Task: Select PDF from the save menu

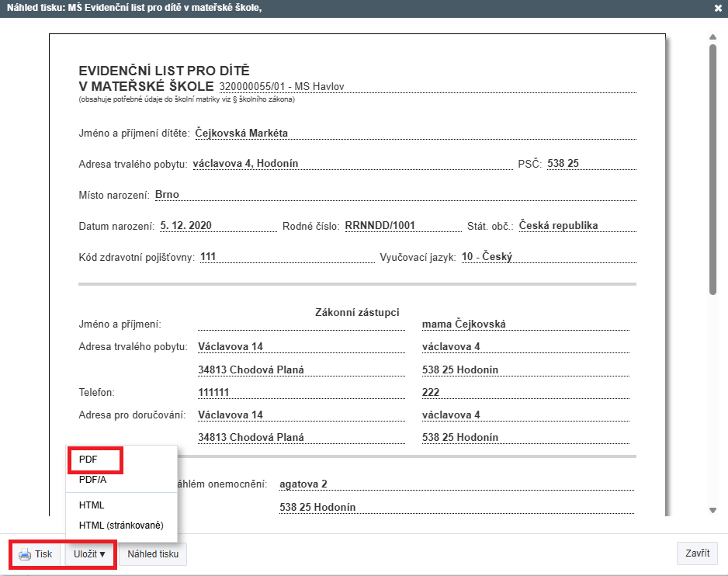Action: (88, 459)
